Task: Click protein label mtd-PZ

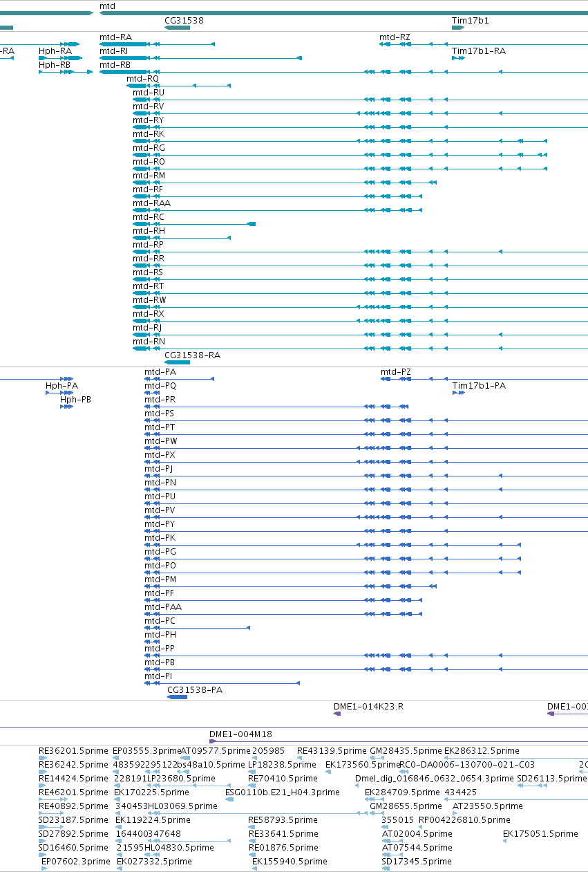Action: [x=396, y=372]
